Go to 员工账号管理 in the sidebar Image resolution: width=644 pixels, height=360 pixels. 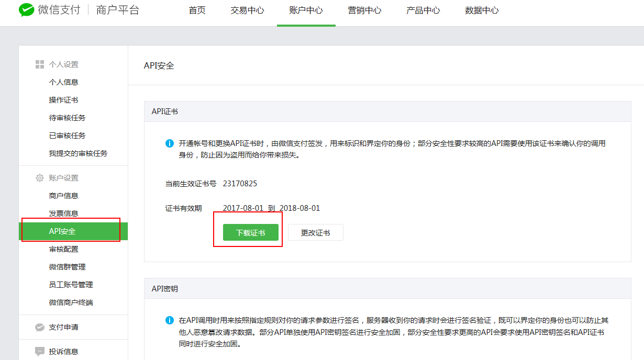tap(71, 285)
